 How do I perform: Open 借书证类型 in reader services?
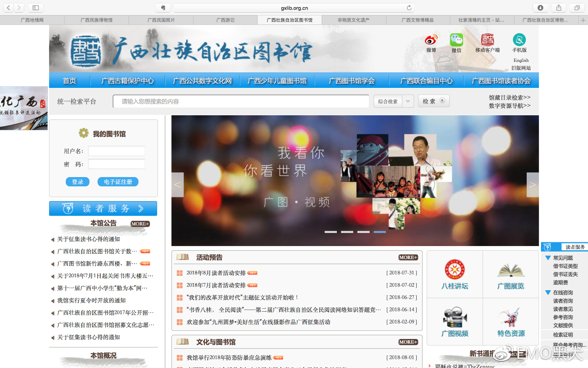565,266
